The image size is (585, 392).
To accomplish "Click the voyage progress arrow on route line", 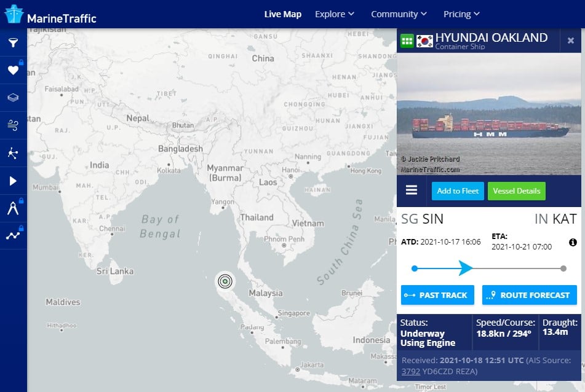I will [x=466, y=268].
